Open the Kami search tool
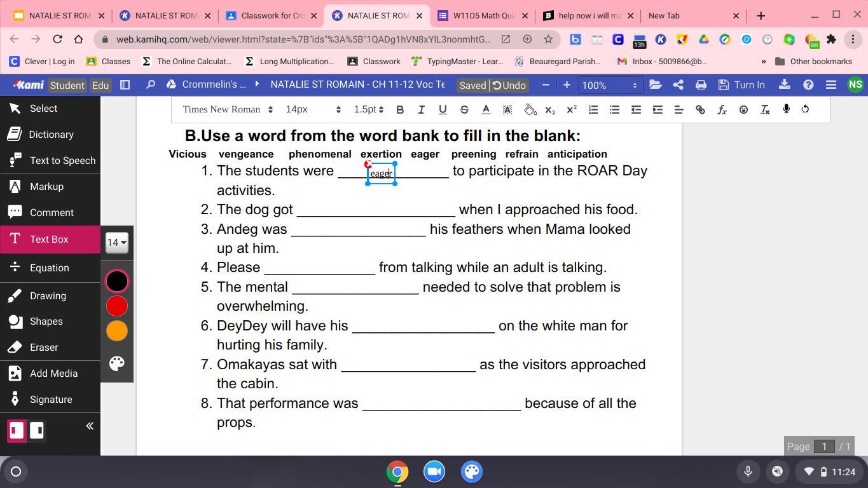This screenshot has width=868, height=488. [x=151, y=85]
